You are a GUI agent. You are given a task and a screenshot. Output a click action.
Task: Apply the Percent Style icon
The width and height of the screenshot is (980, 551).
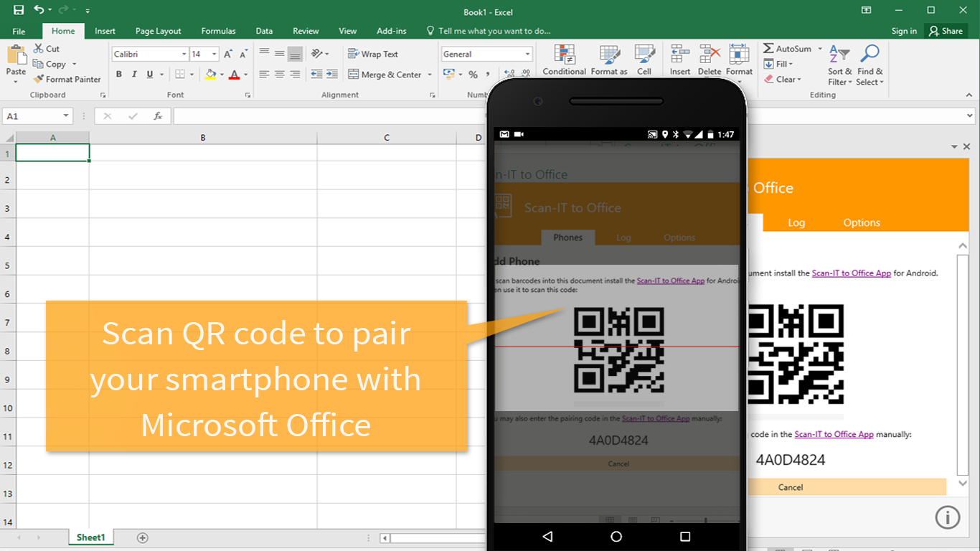pos(473,74)
